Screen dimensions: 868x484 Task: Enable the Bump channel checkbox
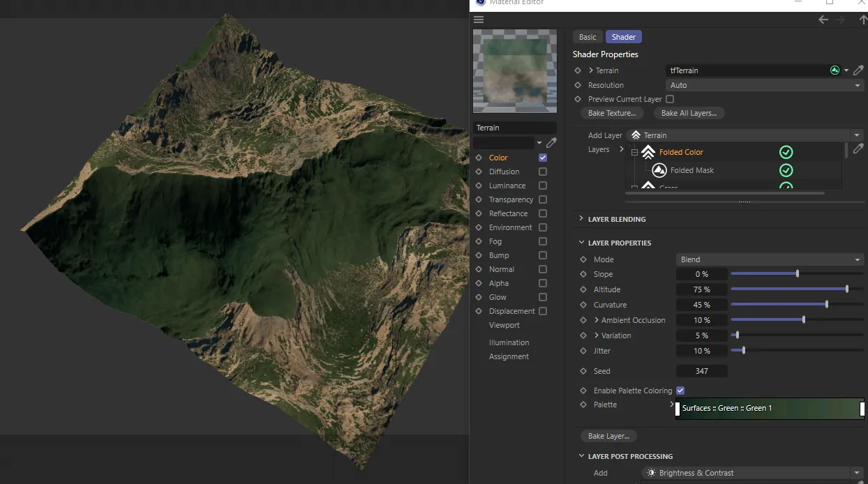click(543, 255)
